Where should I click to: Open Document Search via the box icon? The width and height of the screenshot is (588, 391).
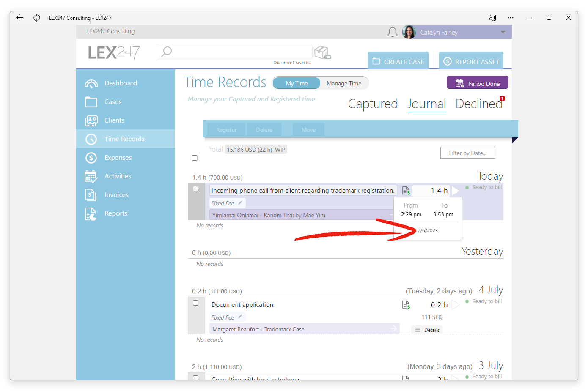tap(322, 53)
